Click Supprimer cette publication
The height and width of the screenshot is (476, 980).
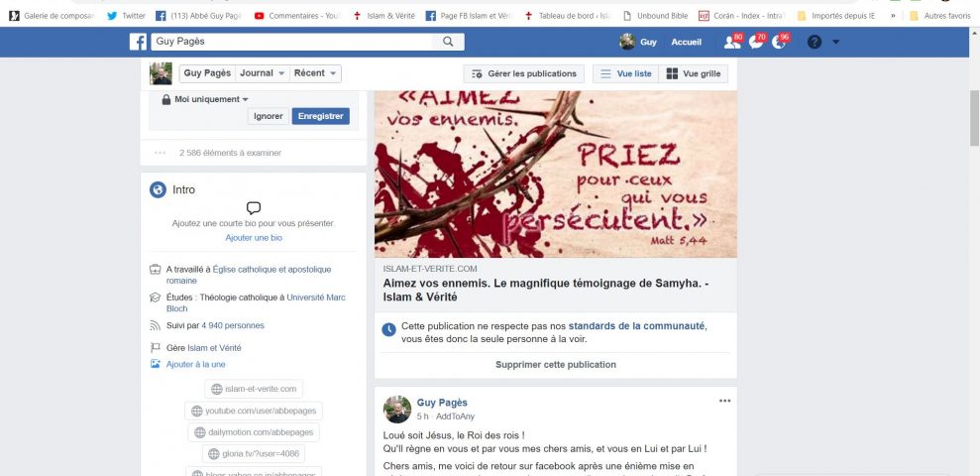pos(556,365)
